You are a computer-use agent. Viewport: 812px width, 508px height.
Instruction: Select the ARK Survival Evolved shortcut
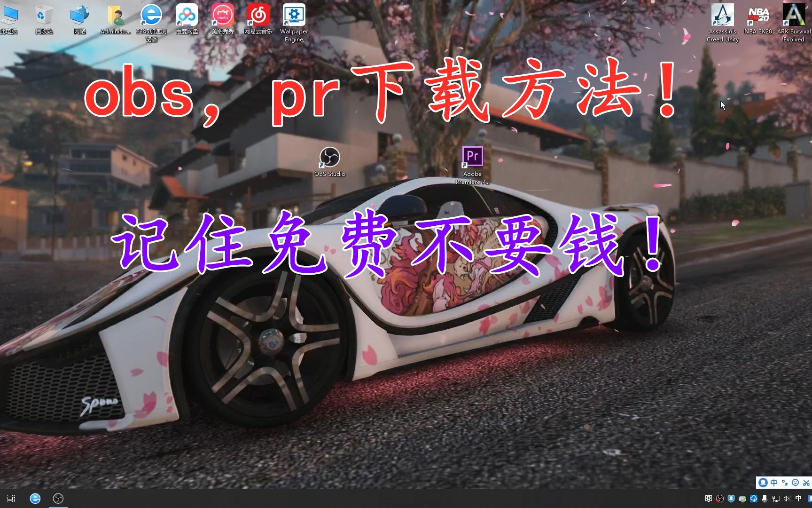click(794, 23)
